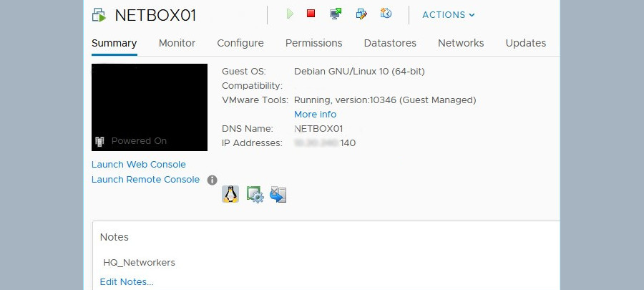Viewport: 644px width, 290px height.
Task: Expand the ACTIONS dropdown menu
Action: click(448, 15)
